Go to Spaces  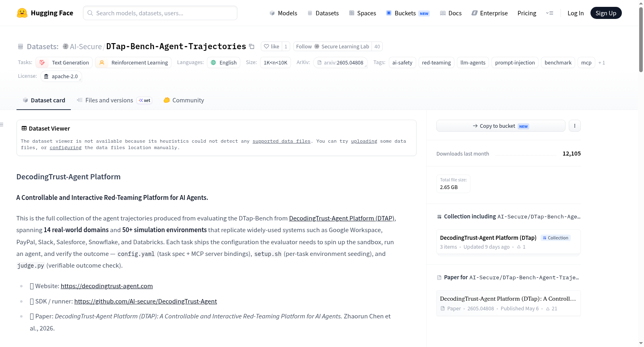pyautogui.click(x=362, y=13)
